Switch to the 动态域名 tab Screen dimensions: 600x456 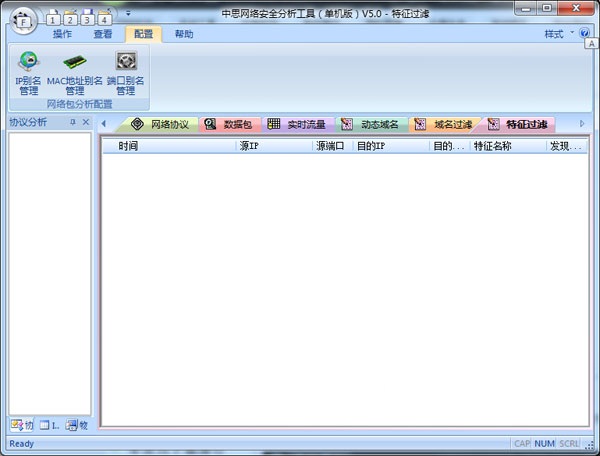pyautogui.click(x=370, y=124)
